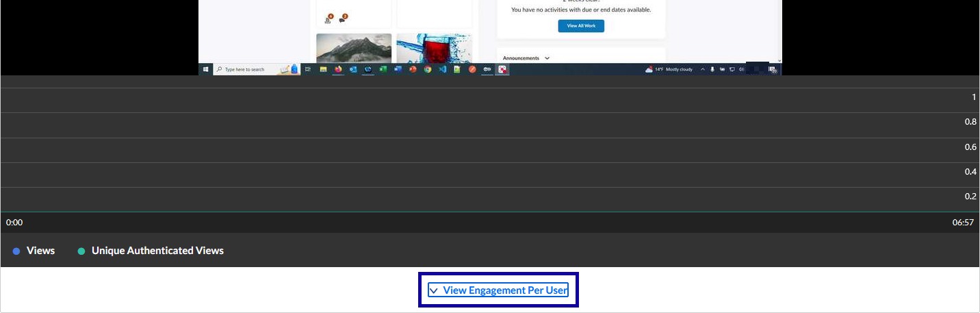Click the Word icon in video taskbar
The image size is (980, 313).
(398, 69)
